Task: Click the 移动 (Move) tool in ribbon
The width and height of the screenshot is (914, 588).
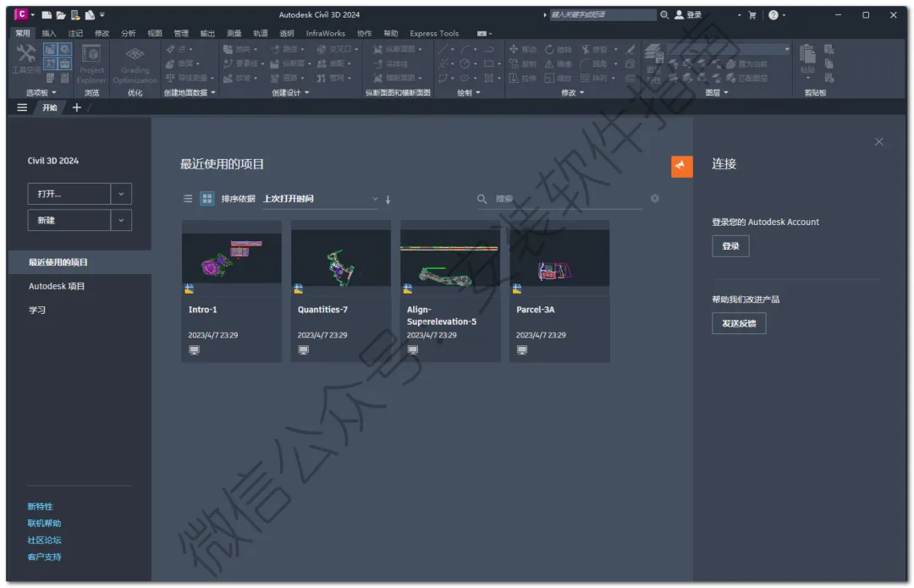Action: coord(523,50)
